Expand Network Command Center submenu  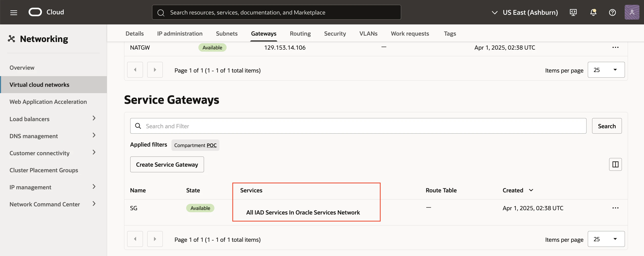click(94, 204)
